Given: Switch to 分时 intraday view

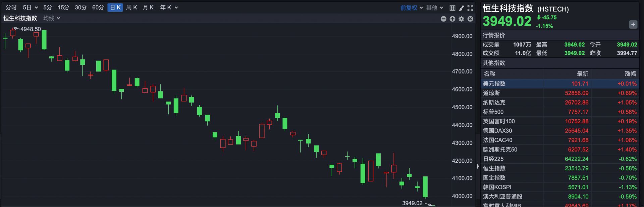Looking at the screenshot, I should (x=11, y=7).
